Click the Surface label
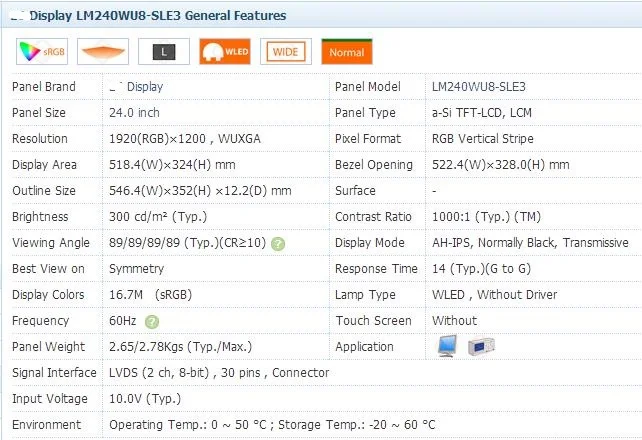642x440 pixels. coord(355,191)
